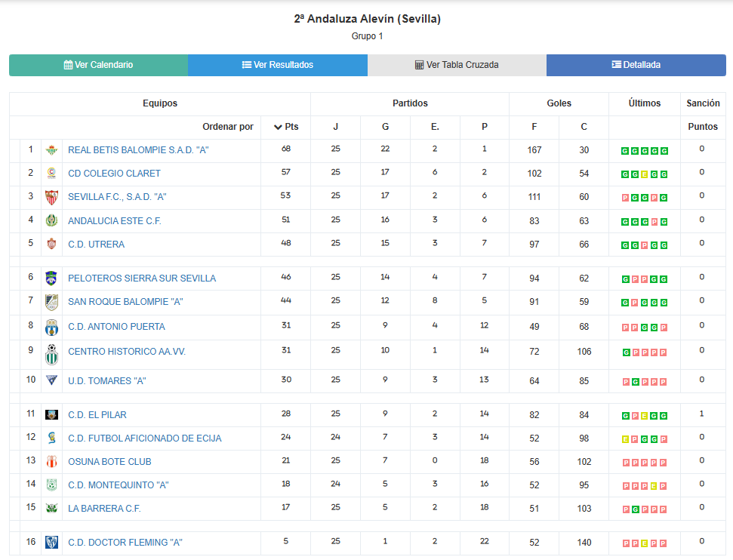The width and height of the screenshot is (733, 560).
Task: Open CD COLEGIO CLARET team link
Action: coord(114,174)
